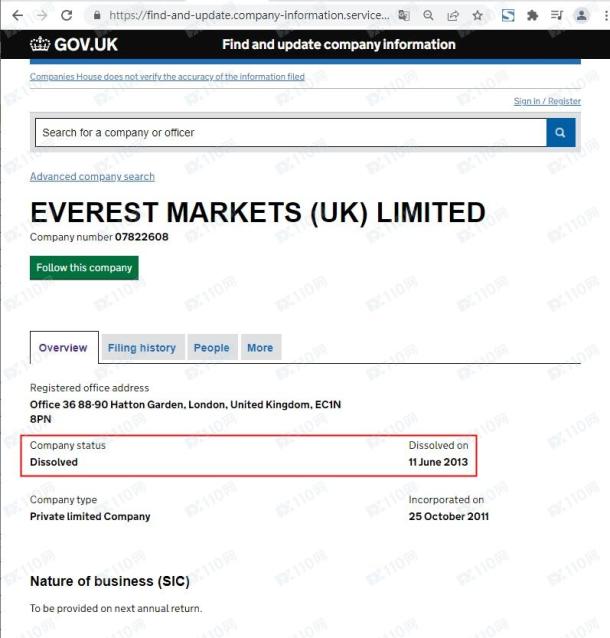Screen dimensions: 610x638
Task: Click the browser forward arrow
Action: click(42, 15)
